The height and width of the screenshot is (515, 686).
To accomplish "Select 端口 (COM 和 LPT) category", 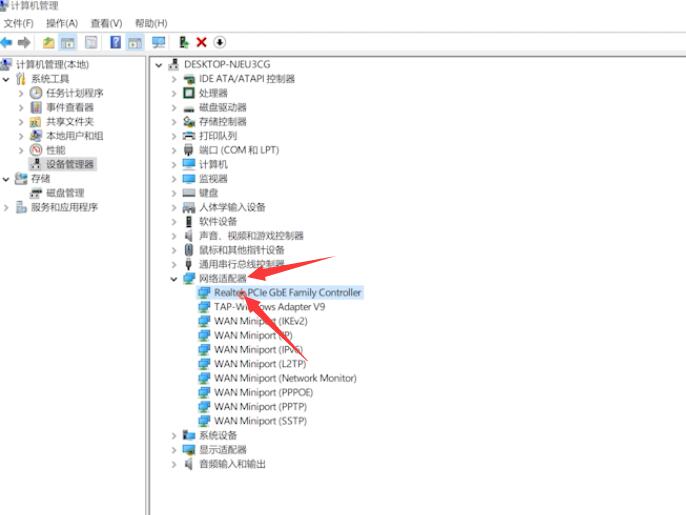I will click(x=239, y=150).
